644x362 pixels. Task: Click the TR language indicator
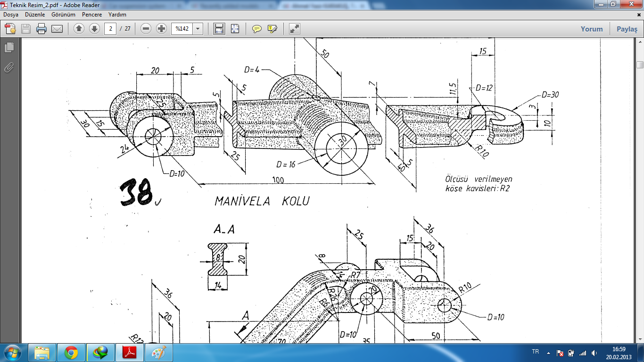point(535,352)
